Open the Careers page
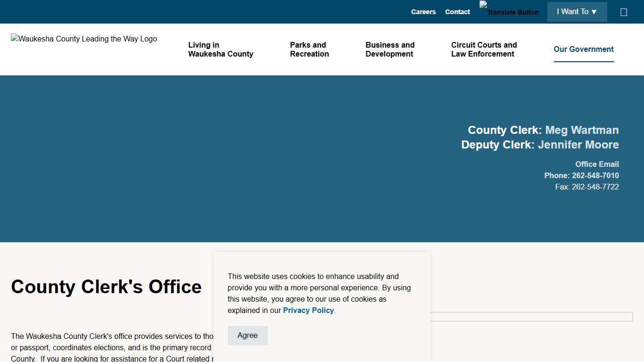Screen dimensions: 644x362 coord(423,12)
